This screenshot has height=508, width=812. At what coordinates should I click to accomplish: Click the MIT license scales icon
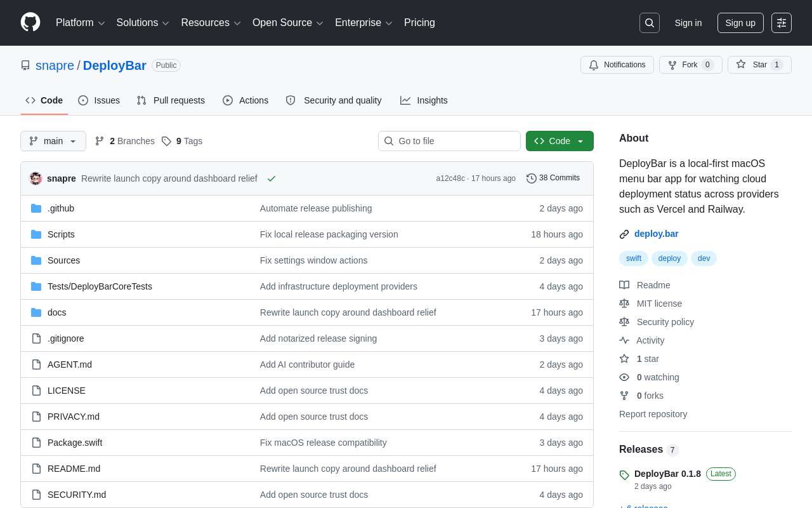tap(624, 304)
